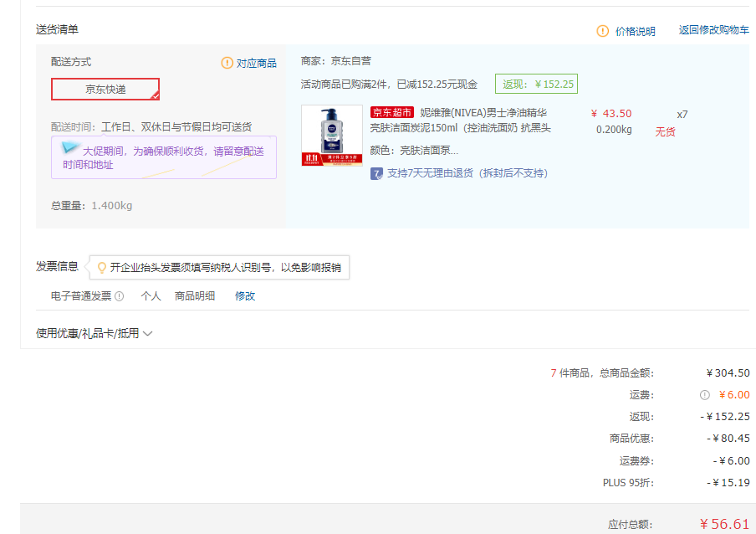Click the 个人 invoice title text
This screenshot has width=756, height=534.
151,296
